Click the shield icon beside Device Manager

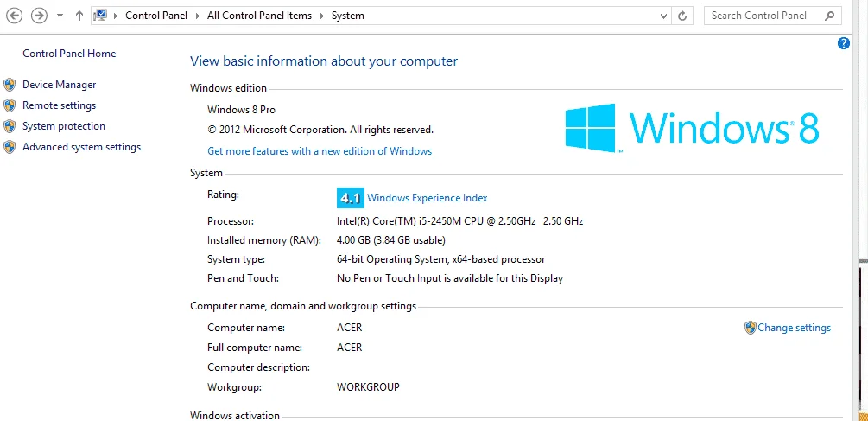pos(10,85)
